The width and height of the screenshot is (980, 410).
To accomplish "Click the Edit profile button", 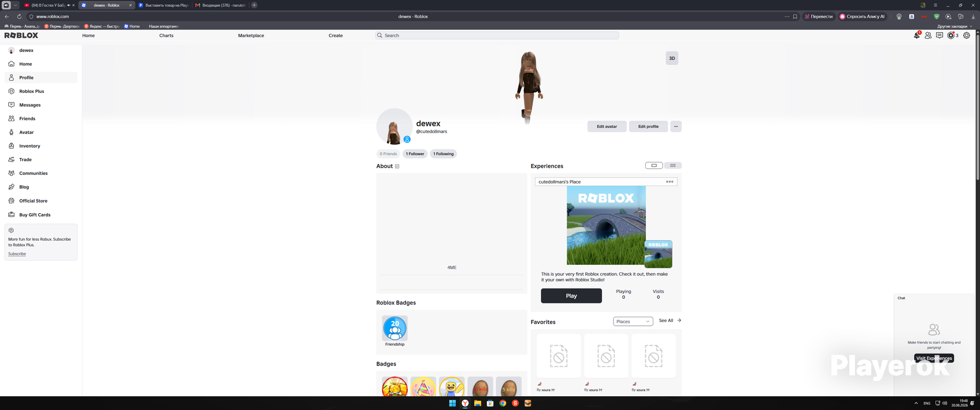I will click(648, 126).
